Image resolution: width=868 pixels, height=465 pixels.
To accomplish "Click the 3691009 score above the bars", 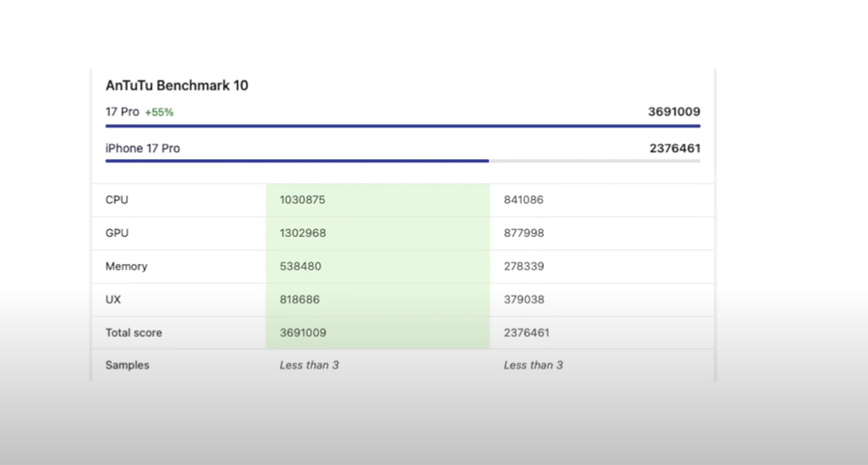I will pos(674,112).
